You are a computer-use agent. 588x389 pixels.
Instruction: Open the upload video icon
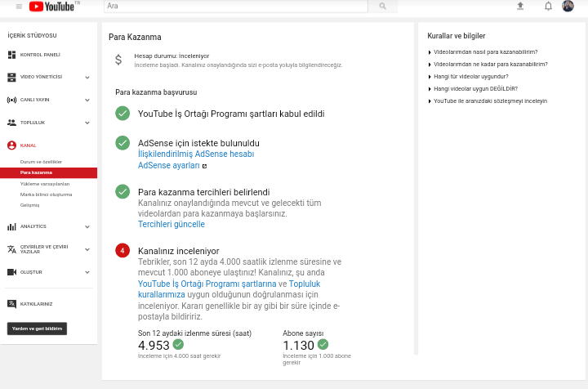[520, 6]
